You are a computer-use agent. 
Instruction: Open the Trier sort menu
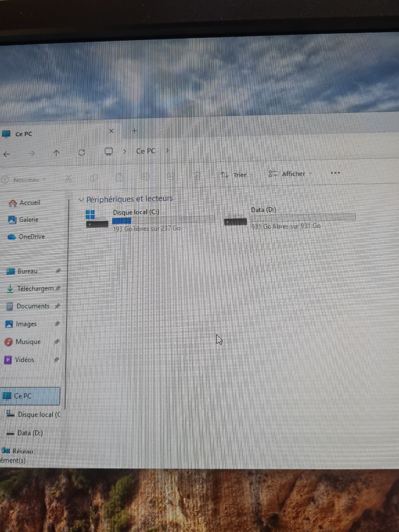[237, 175]
